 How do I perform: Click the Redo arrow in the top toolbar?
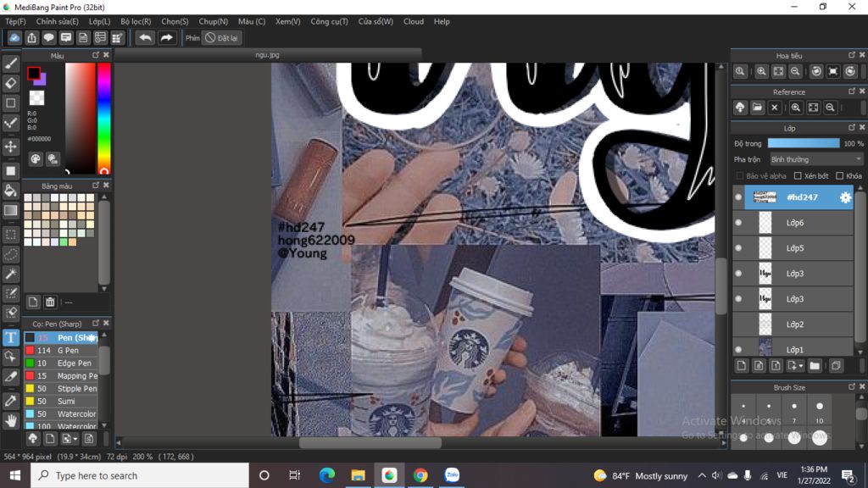click(x=166, y=37)
